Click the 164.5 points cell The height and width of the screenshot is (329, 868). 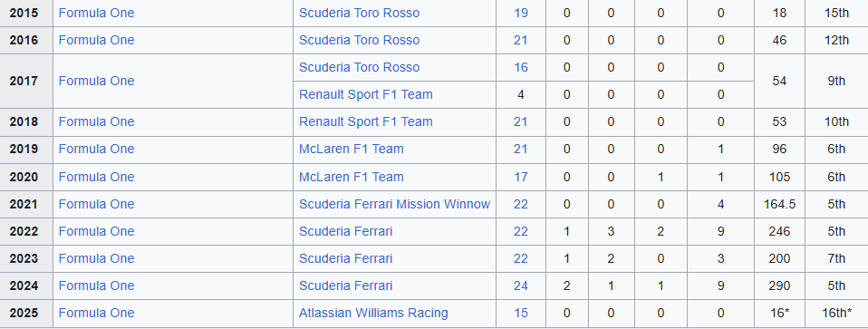tap(779, 205)
